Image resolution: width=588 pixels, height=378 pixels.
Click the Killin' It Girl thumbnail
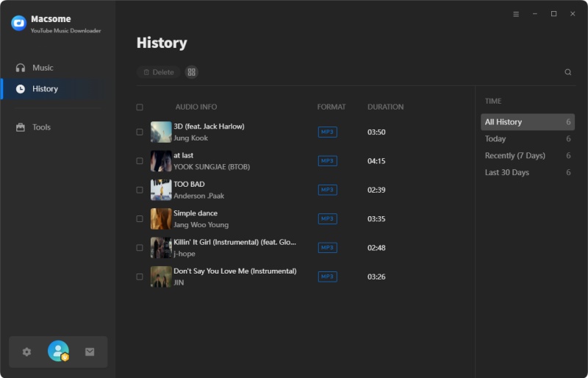coord(161,248)
